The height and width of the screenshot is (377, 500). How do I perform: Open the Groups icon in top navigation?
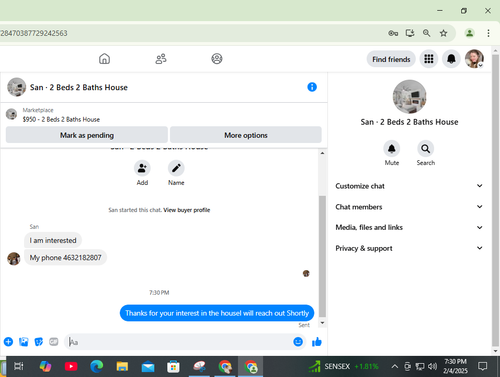pyautogui.click(x=217, y=59)
